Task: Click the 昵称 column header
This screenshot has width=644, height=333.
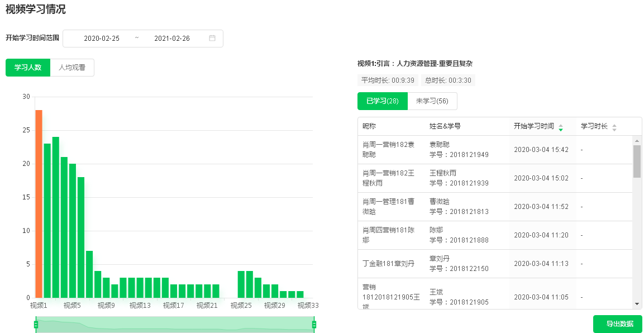Action: (370, 126)
